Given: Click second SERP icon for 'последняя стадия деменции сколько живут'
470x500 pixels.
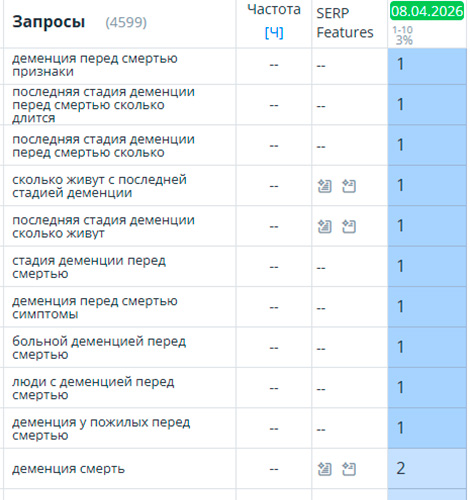Looking at the screenshot, I should 349,227.
